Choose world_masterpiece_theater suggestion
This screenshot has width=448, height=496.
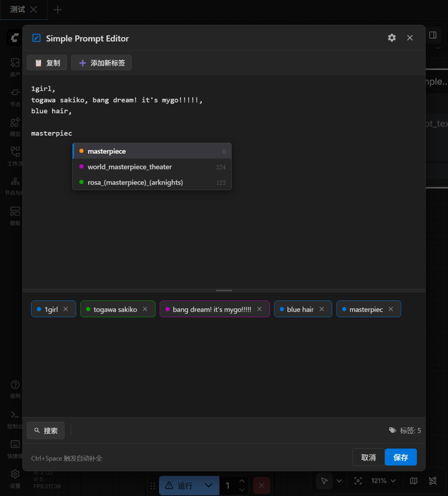point(152,167)
